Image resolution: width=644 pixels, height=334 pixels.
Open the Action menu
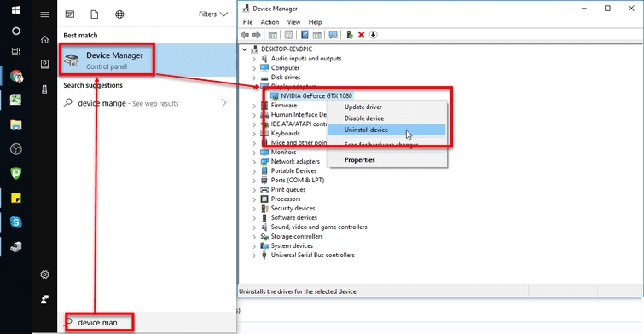(x=270, y=22)
